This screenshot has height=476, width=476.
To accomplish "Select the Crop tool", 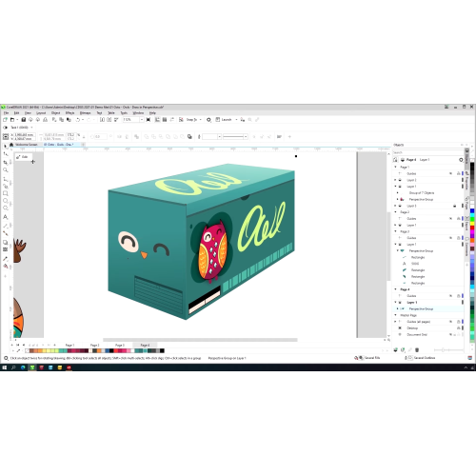I will point(6,162).
